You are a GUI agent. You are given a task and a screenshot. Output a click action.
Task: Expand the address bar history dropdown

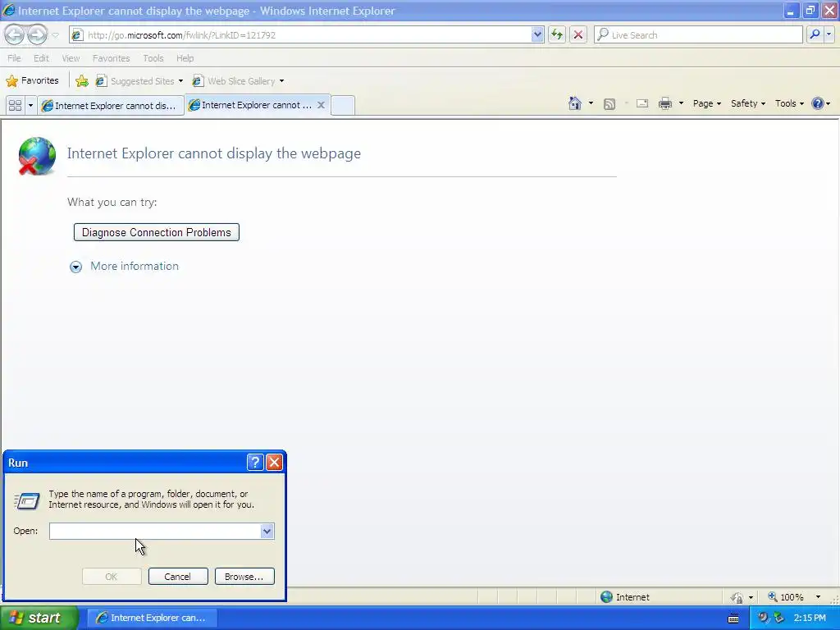[537, 34]
